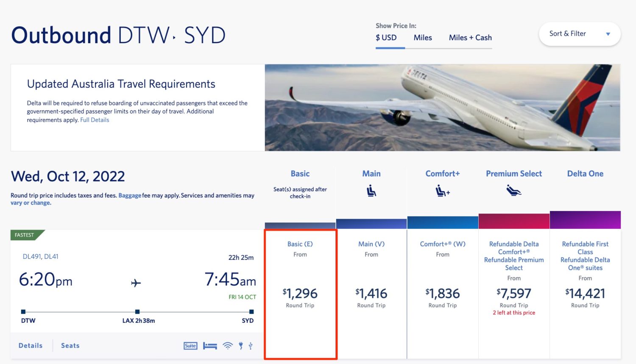This screenshot has height=364, width=636.
Task: Click the Delta aircraft banner image
Action: pyautogui.click(x=443, y=108)
